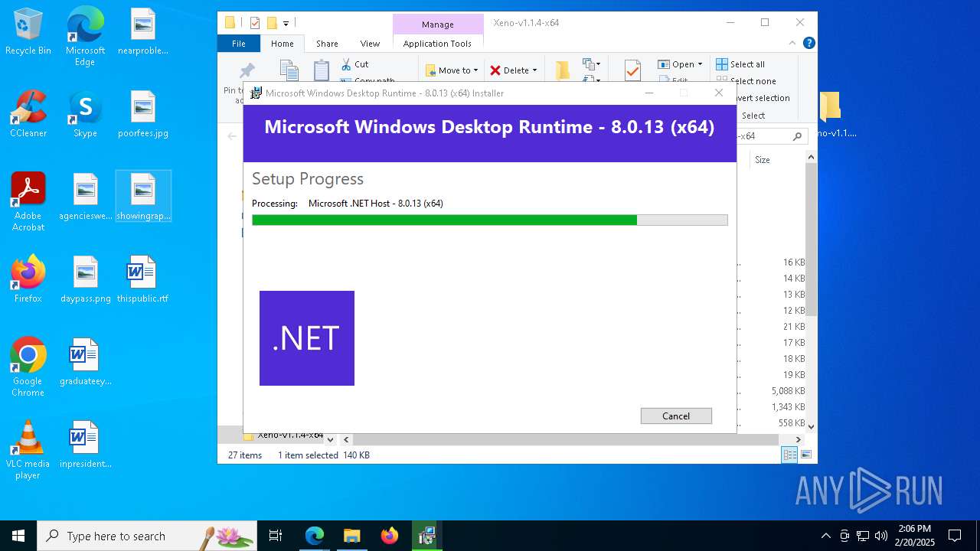
Task: Expand navigation pane chevron below Xeno folder
Action: coord(330,439)
